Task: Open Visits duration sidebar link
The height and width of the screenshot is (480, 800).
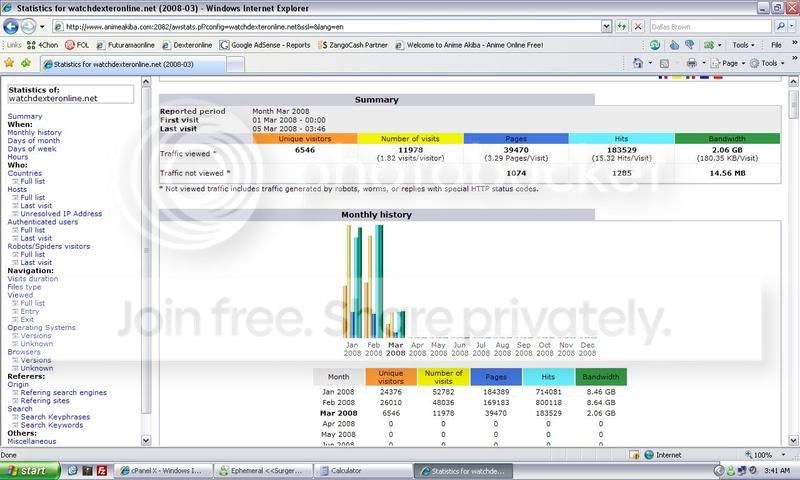Action: [x=33, y=279]
